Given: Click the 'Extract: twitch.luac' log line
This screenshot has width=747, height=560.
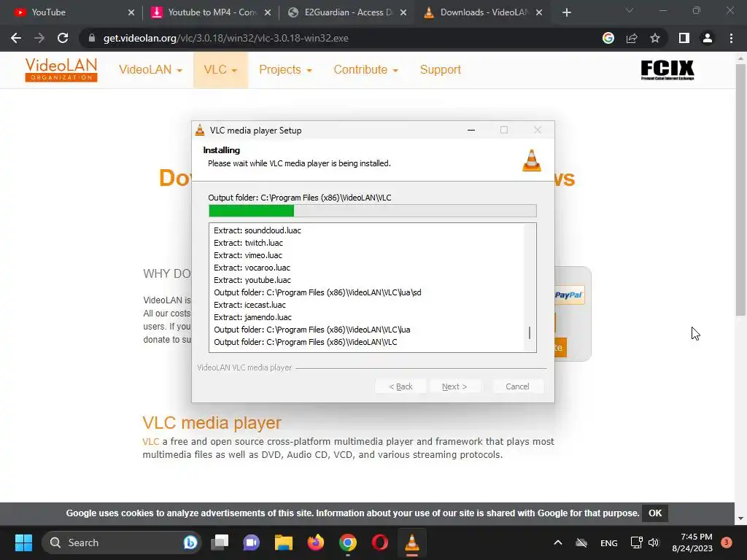Looking at the screenshot, I should [248, 243].
